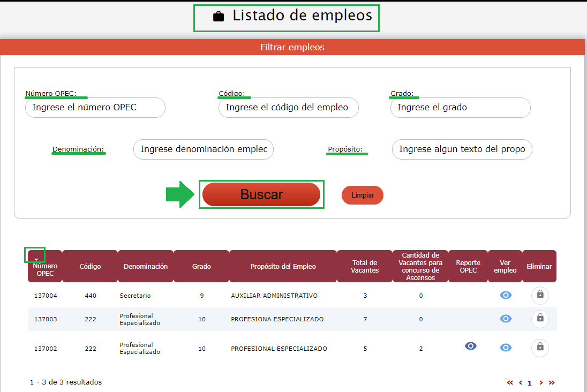Click the delete lock icon for 137003
Image resolution: width=587 pixels, height=392 pixels.
[540, 319]
